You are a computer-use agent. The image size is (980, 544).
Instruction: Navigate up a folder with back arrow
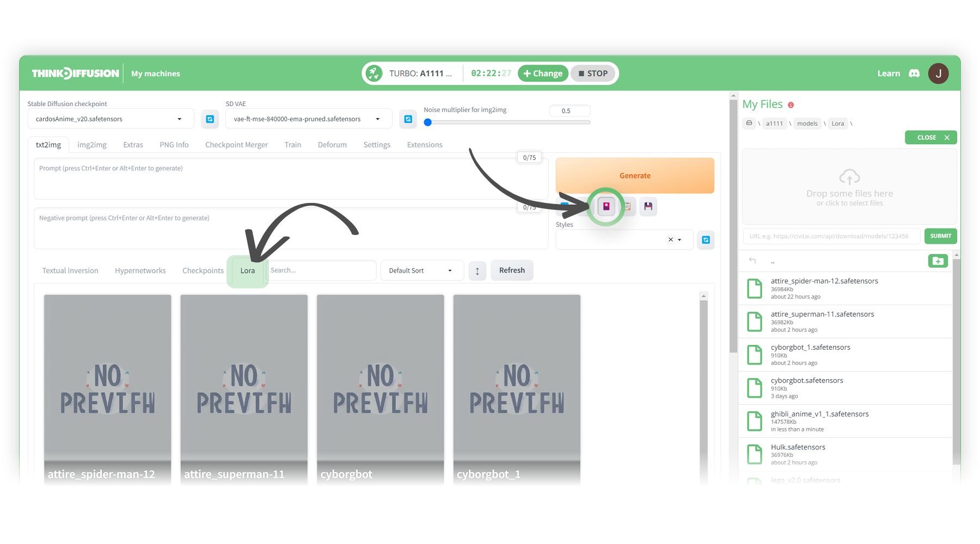pos(752,261)
